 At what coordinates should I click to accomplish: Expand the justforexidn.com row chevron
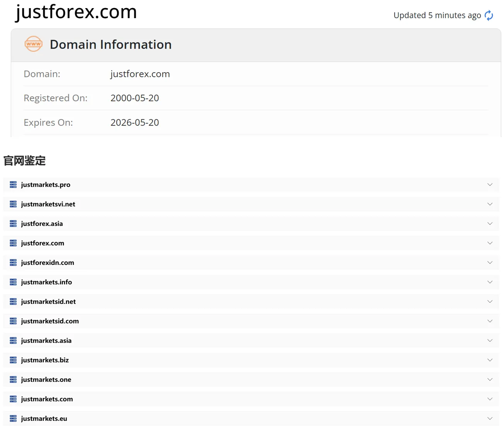[x=490, y=263]
